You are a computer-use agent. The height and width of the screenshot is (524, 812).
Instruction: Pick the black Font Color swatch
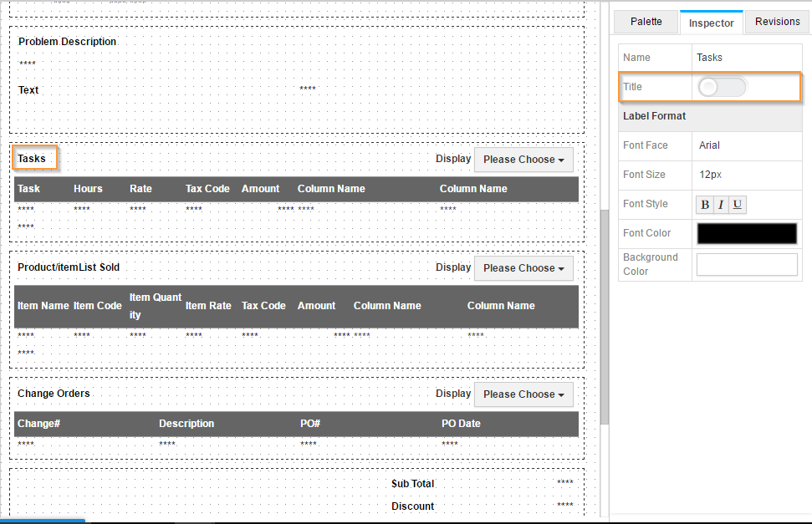(x=747, y=234)
